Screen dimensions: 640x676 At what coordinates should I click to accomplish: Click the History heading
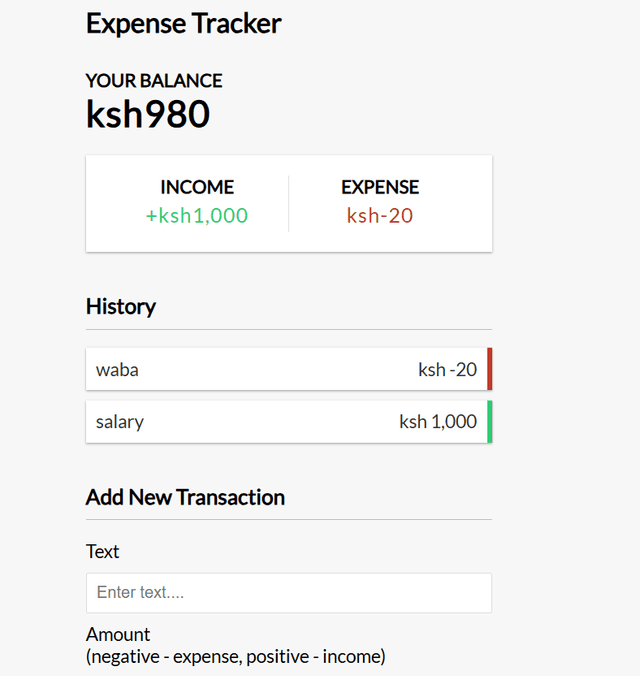pos(121,307)
